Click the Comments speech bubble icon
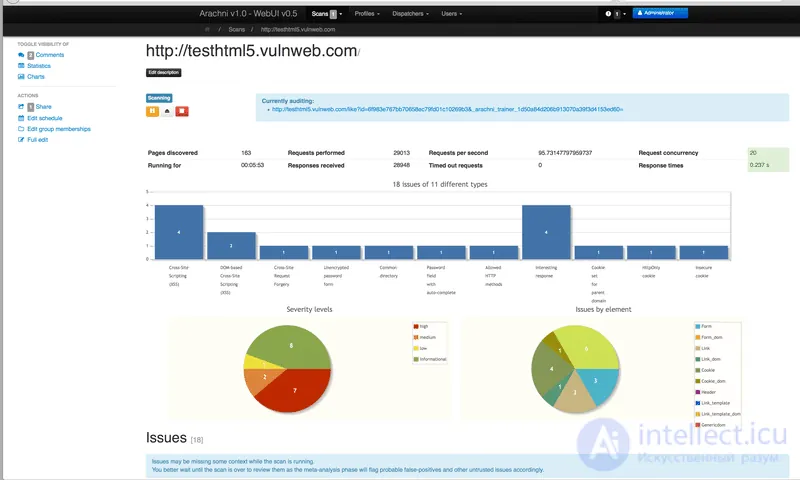The width and height of the screenshot is (800, 480). 21,55
